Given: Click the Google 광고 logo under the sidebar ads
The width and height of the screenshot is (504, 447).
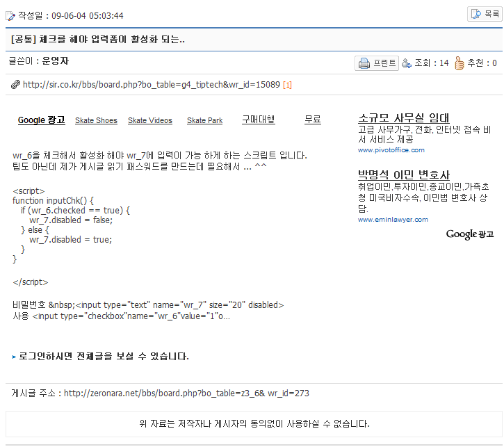Looking at the screenshot, I should click(x=469, y=234).
